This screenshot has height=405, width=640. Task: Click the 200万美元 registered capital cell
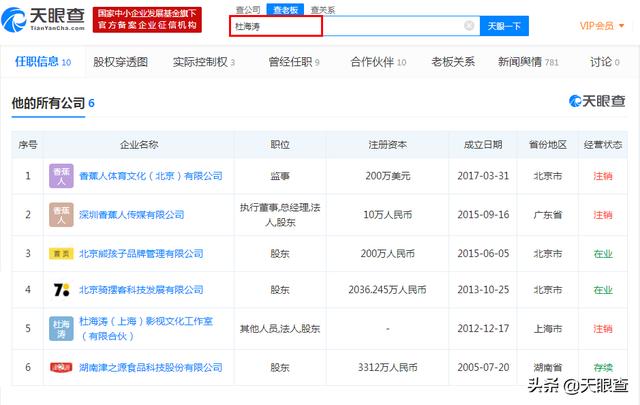click(x=388, y=176)
